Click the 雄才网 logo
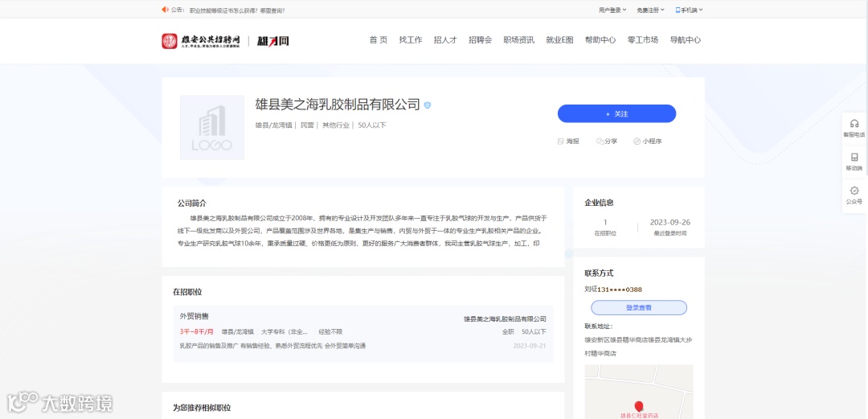The width and height of the screenshot is (868, 419). coord(272,41)
